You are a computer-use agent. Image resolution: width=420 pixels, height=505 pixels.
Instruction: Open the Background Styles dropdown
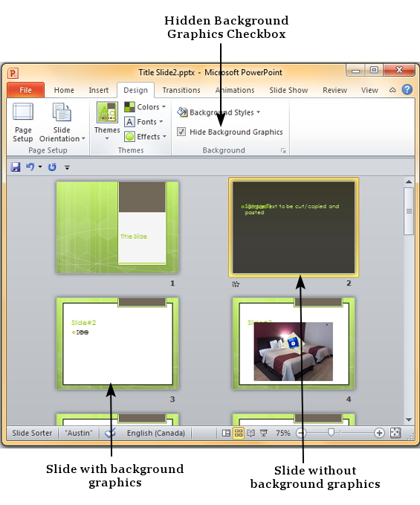219,112
